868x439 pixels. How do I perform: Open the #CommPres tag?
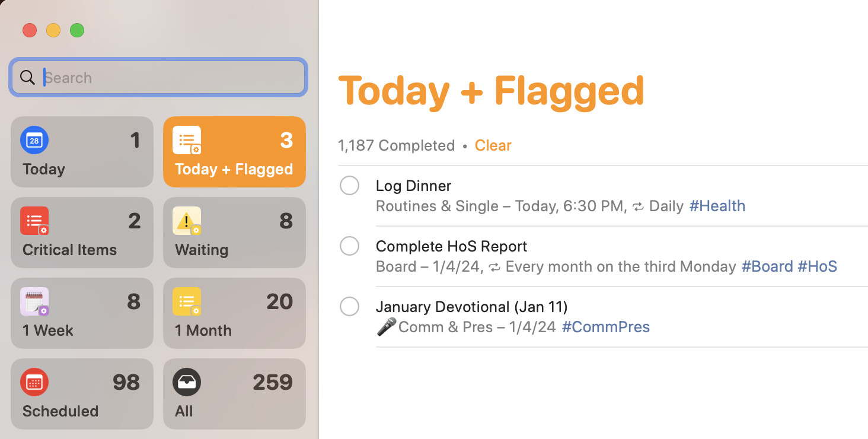(605, 327)
